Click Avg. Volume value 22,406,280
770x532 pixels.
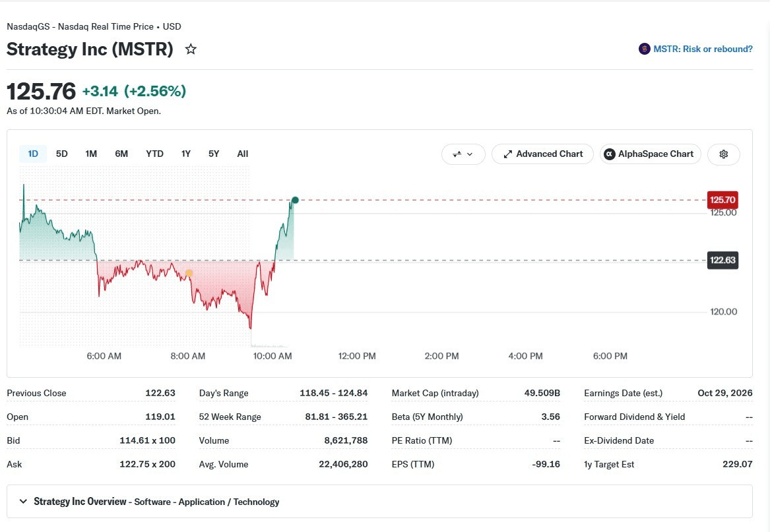(x=343, y=464)
